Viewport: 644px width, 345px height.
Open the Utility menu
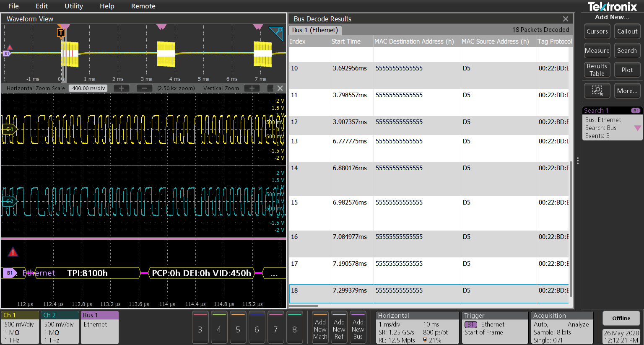pyautogui.click(x=74, y=6)
